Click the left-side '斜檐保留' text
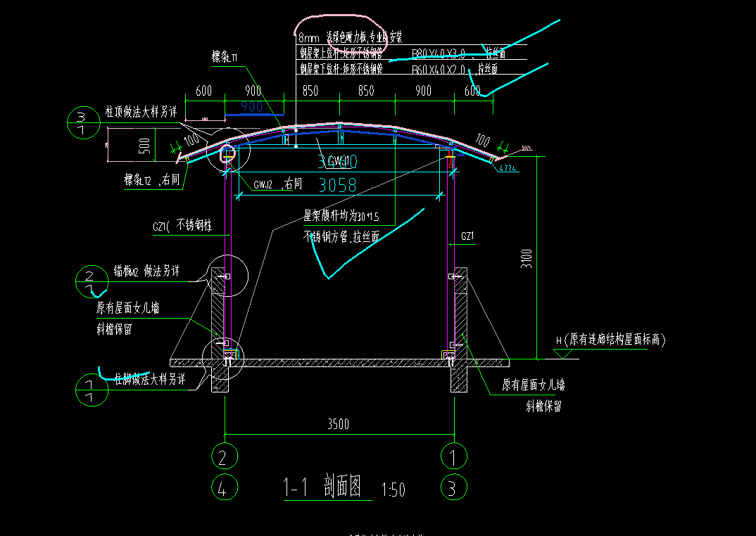The height and width of the screenshot is (536, 756). (x=114, y=329)
